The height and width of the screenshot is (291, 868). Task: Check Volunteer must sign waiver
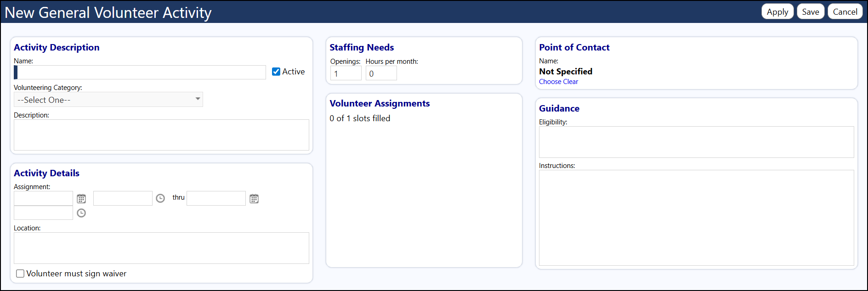point(20,274)
